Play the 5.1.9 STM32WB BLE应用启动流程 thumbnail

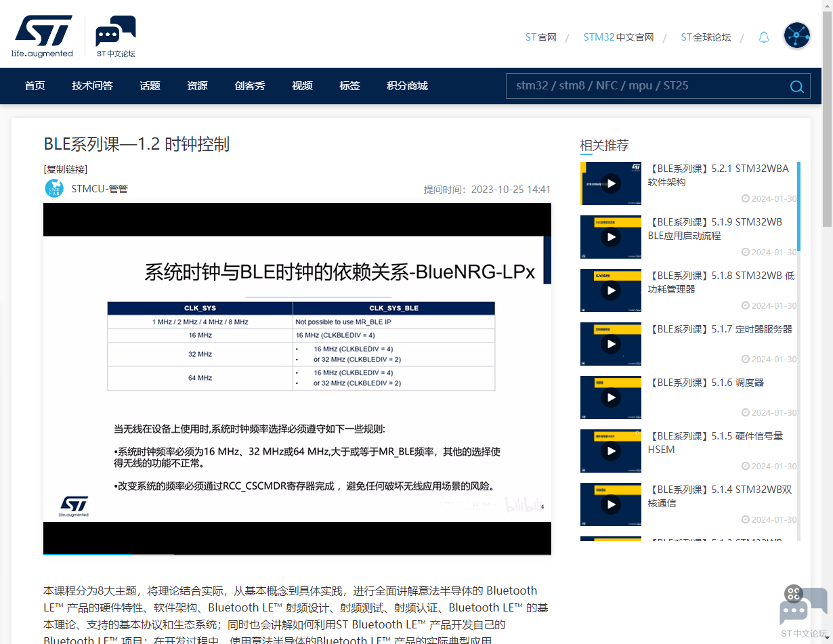611,237
